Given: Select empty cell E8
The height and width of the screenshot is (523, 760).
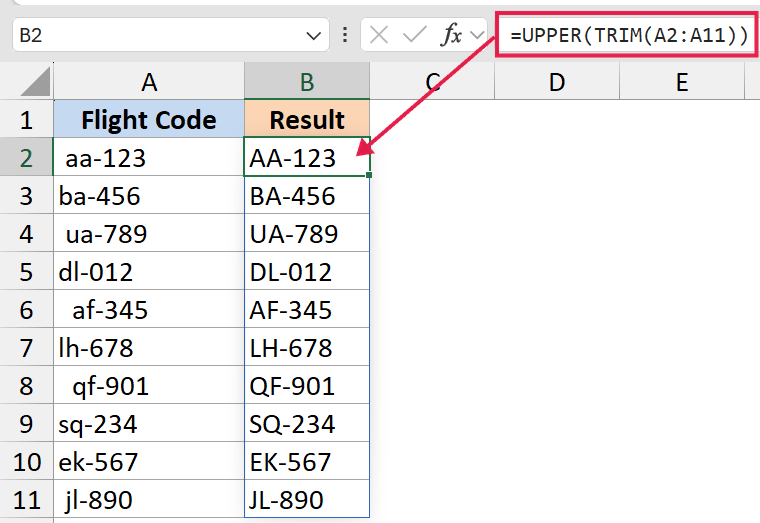Looking at the screenshot, I should tap(681, 385).
